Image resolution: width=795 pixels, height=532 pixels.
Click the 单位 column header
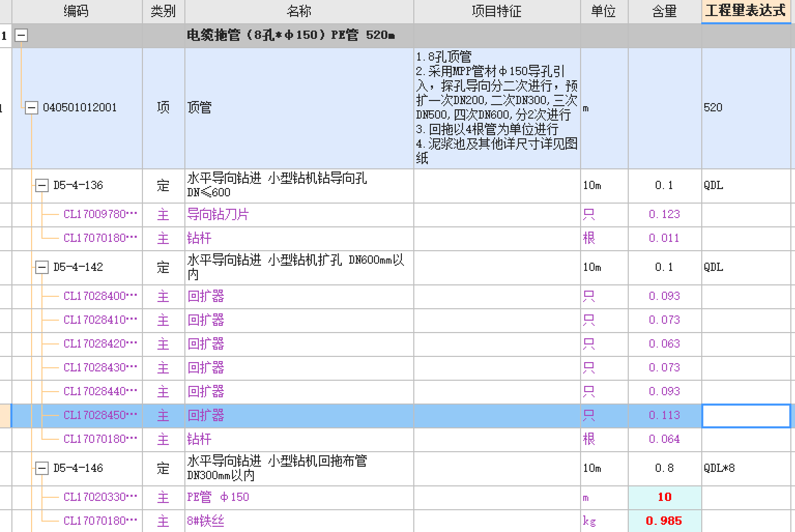point(604,11)
